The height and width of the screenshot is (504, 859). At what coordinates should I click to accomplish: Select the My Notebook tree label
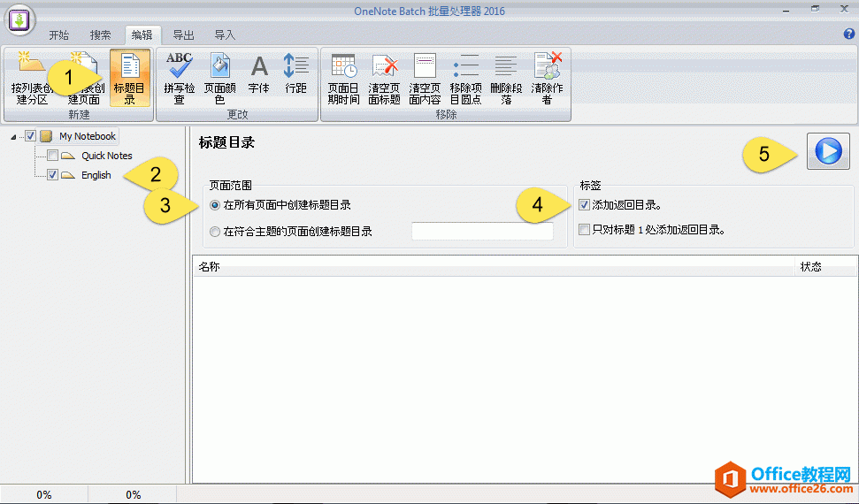click(88, 136)
